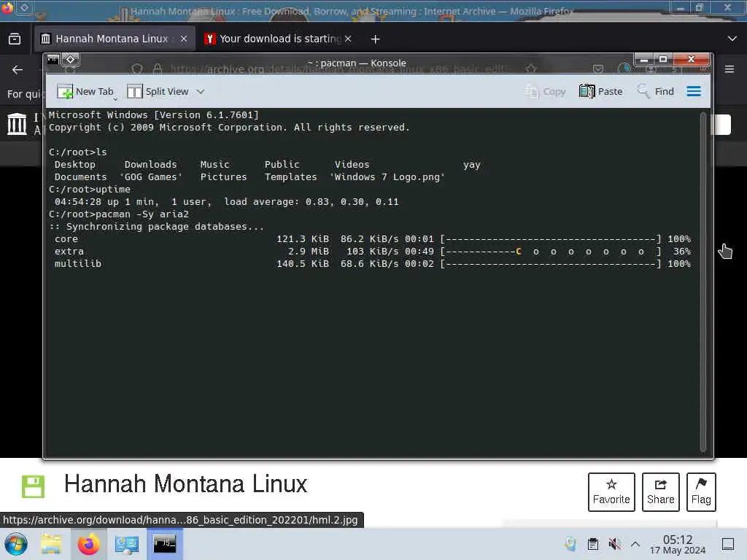747x560 pixels.
Task: Click the Konsole vertical scrollbar
Action: 703,282
